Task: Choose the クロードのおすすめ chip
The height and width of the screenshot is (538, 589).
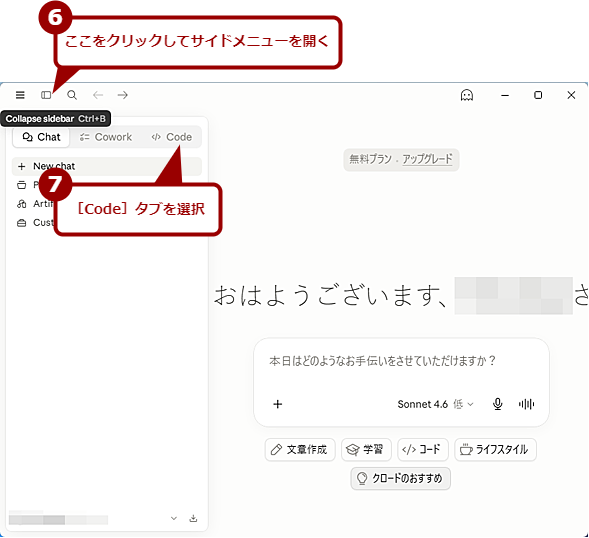Action: pyautogui.click(x=400, y=478)
